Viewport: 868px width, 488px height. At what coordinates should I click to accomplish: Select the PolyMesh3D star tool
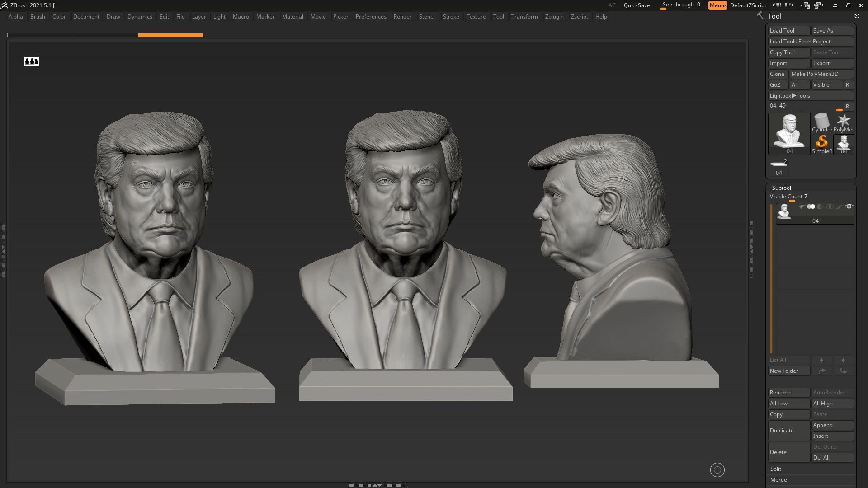844,121
